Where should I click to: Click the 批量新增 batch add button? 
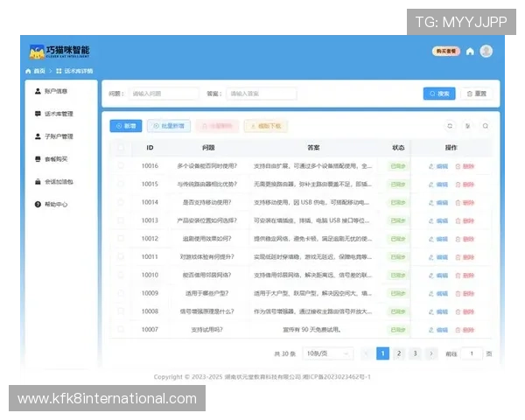click(169, 126)
